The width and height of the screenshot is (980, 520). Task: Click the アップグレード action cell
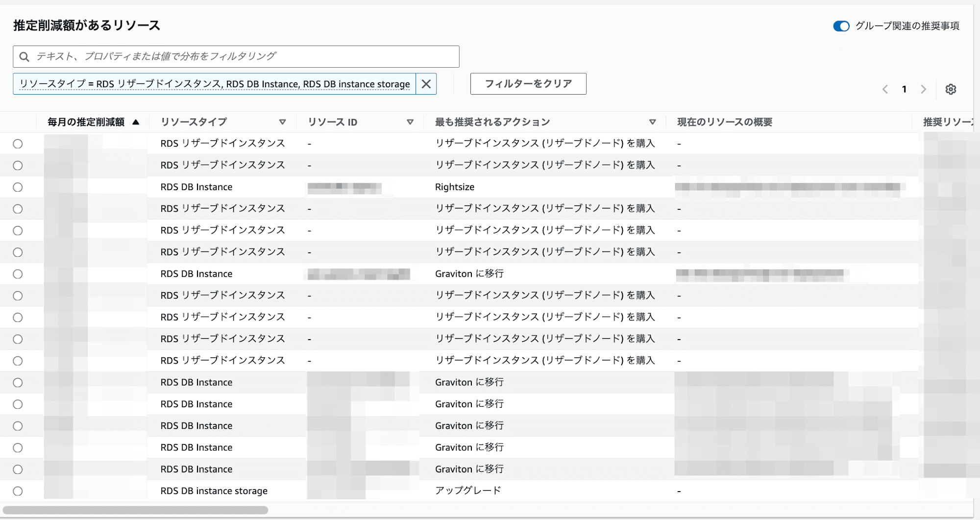tap(468, 491)
